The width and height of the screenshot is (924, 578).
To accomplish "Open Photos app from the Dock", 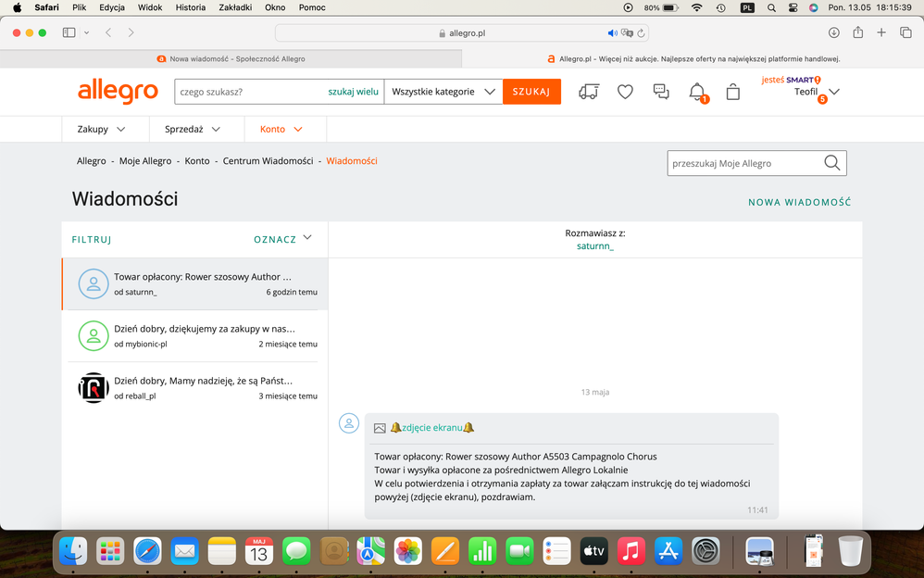I will coord(407,551).
